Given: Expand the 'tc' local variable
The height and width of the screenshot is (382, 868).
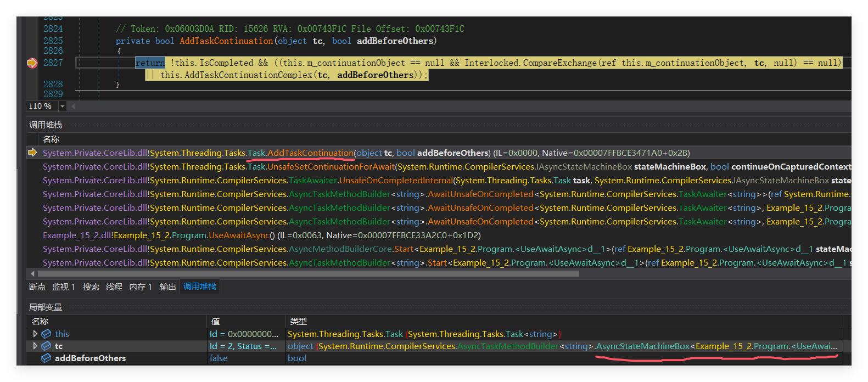Looking at the screenshot, I should [35, 346].
